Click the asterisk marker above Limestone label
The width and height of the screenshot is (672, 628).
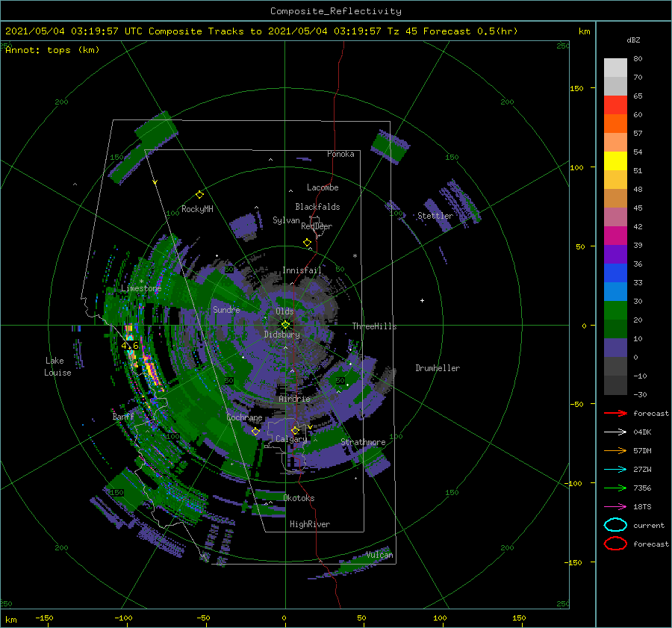click(x=141, y=282)
